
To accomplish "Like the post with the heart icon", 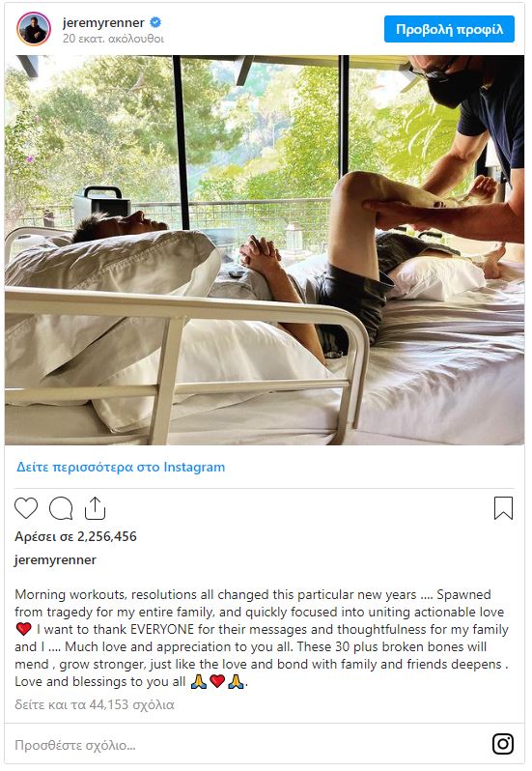I will click(x=26, y=508).
